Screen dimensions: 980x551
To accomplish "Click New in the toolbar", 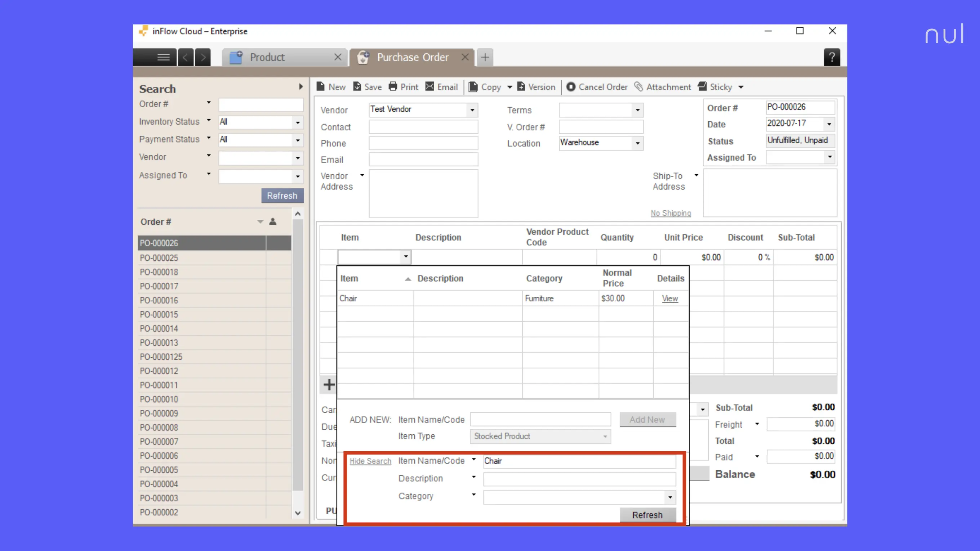I will (x=331, y=87).
